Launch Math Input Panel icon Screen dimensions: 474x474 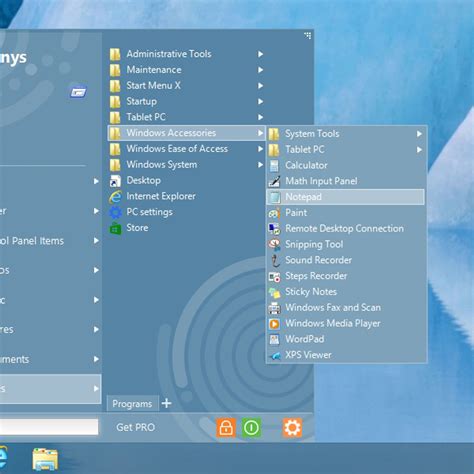tap(274, 181)
